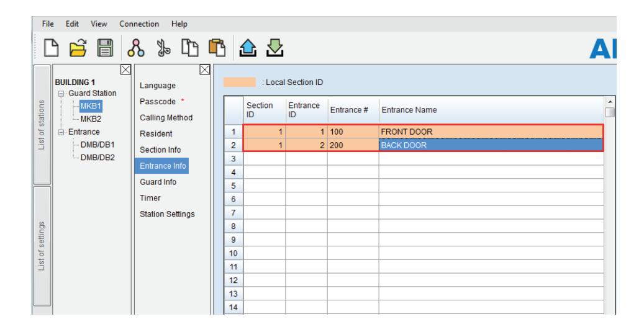Image resolution: width=644 pixels, height=332 pixels.
Task: Click the Entrance ID column header
Action: tap(306, 110)
